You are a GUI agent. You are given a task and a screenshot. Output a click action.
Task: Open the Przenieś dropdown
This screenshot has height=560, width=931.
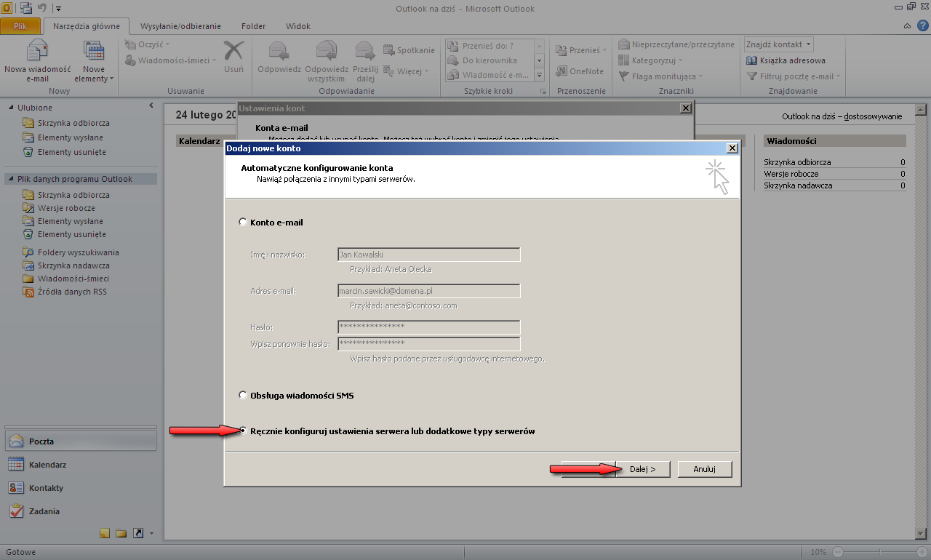pos(581,50)
